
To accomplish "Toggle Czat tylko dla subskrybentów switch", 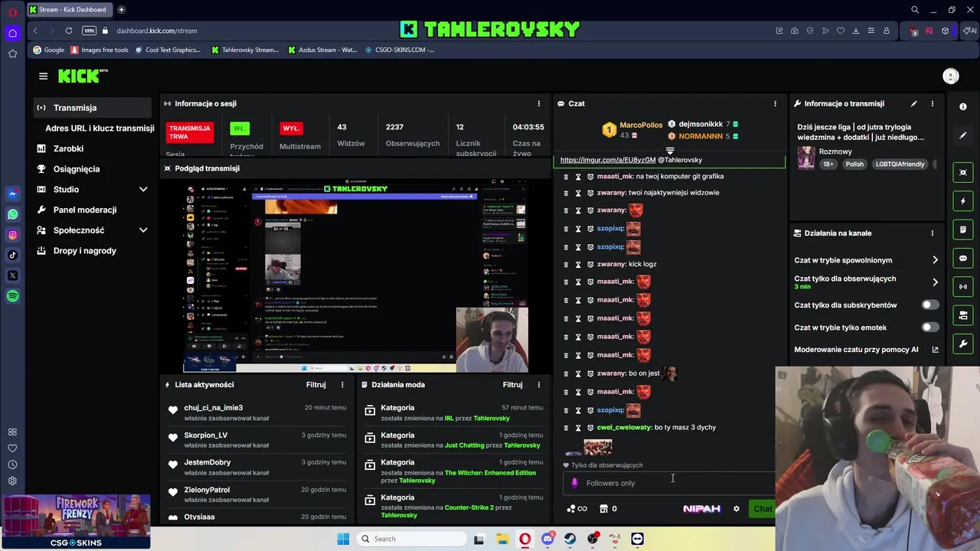I will (930, 305).
